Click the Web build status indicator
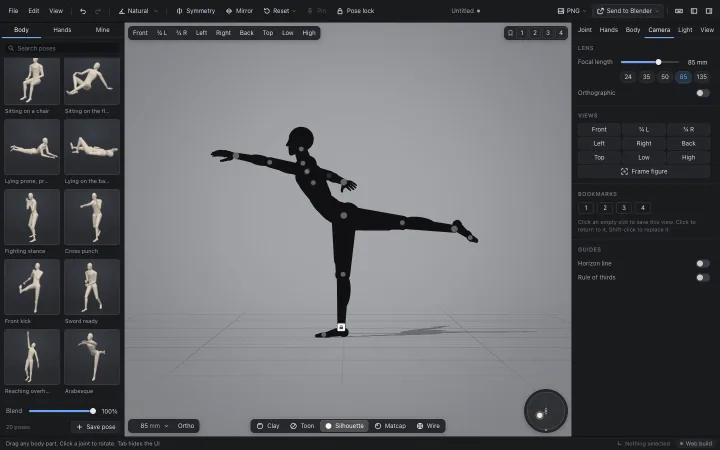The width and height of the screenshot is (720, 450). (x=696, y=444)
